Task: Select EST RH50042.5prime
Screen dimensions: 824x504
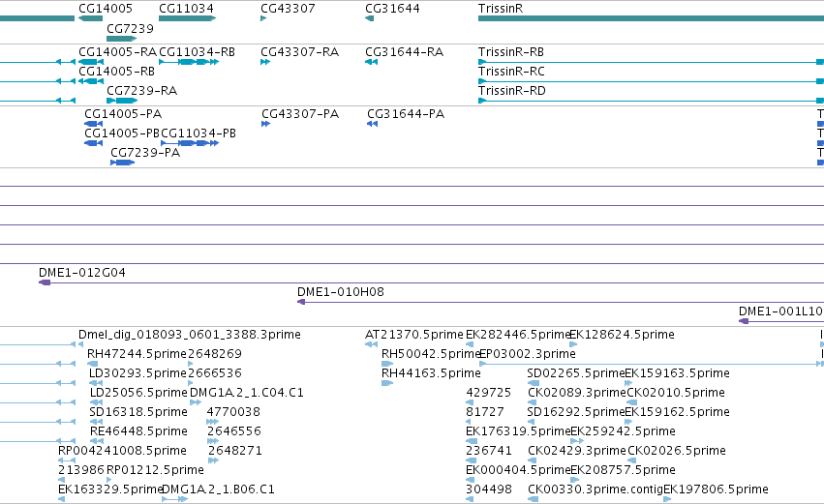Action: tap(431, 354)
